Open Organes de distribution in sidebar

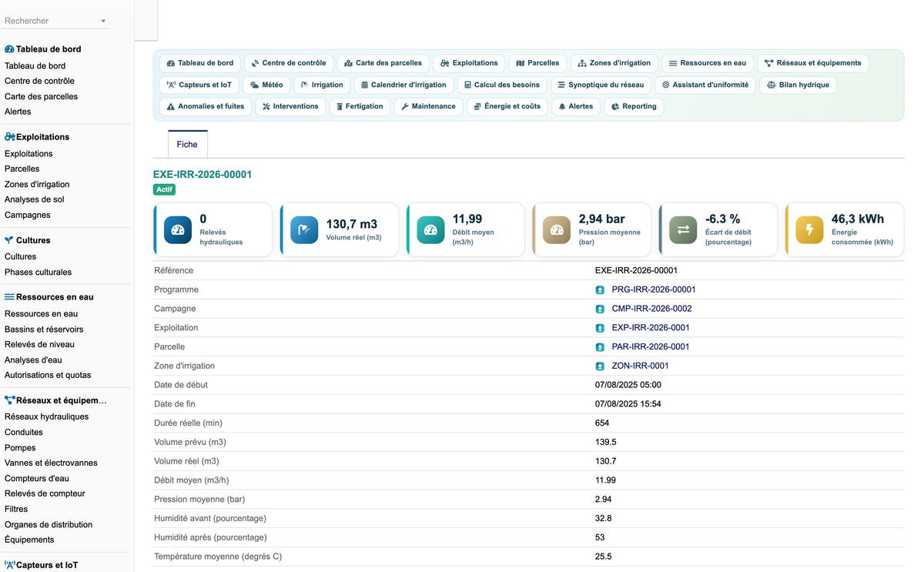(x=49, y=525)
